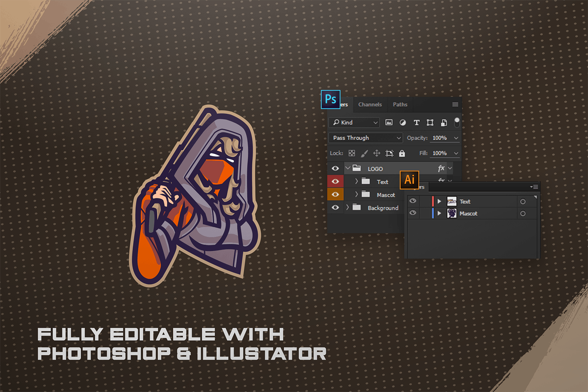This screenshot has width=588, height=392.
Task: Click the lock all padlock icon
Action: (x=402, y=153)
